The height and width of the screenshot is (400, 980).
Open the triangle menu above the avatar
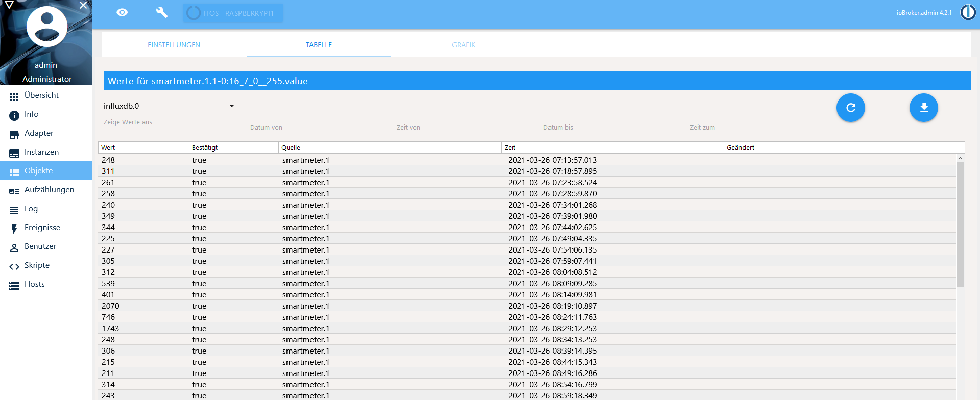pos(9,5)
